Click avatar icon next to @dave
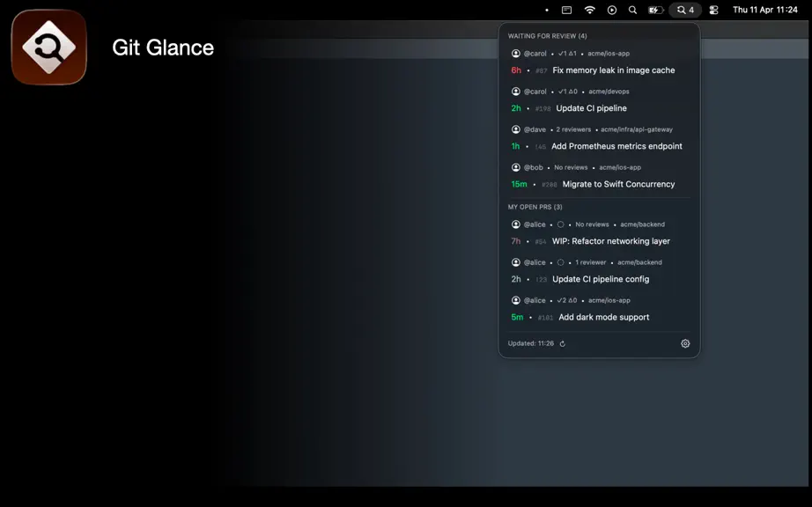The height and width of the screenshot is (507, 812). tap(516, 129)
